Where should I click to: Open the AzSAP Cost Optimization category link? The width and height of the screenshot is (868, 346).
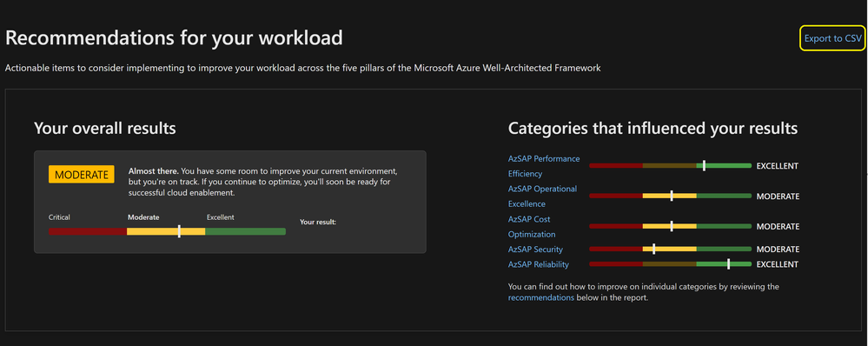[532, 226]
